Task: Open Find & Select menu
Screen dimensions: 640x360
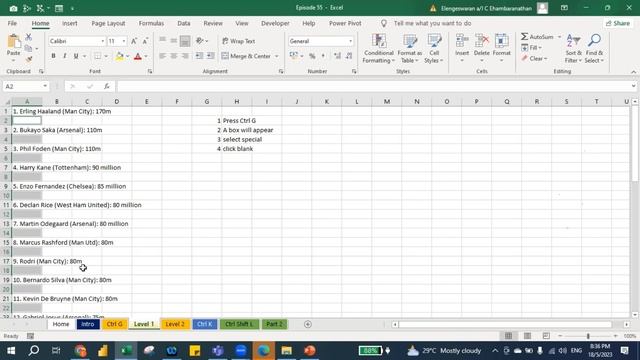Action: (x=594, y=49)
